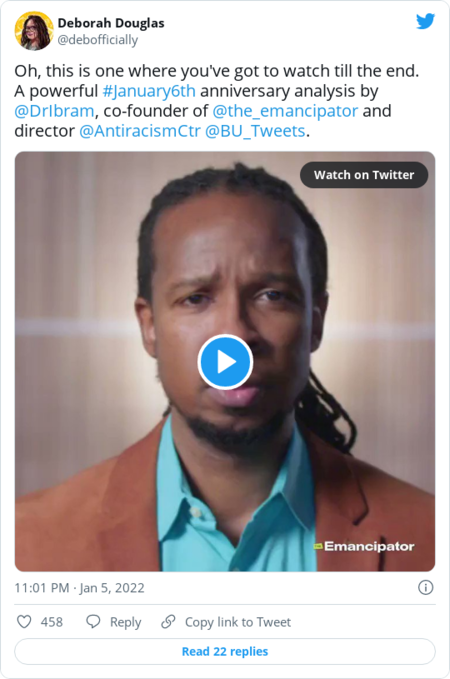
Task: Visit the @DrIbram mention
Action: pos(54,111)
